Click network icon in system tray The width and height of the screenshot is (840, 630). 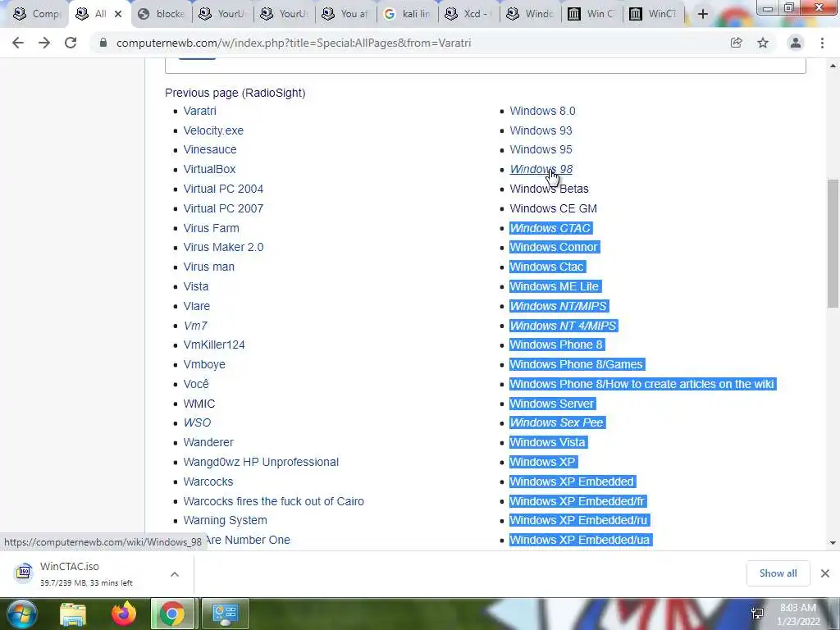coord(757,614)
